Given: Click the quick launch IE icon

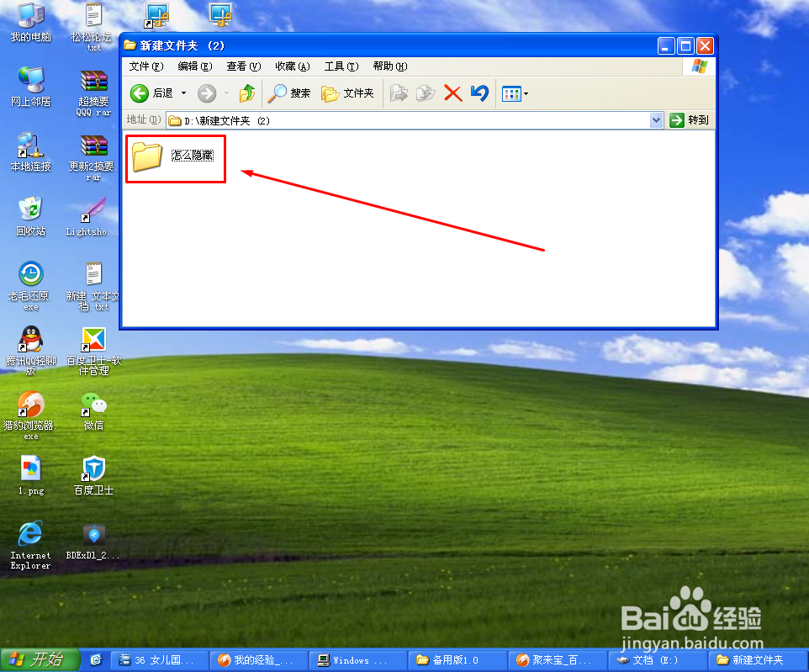Looking at the screenshot, I should pyautogui.click(x=96, y=660).
